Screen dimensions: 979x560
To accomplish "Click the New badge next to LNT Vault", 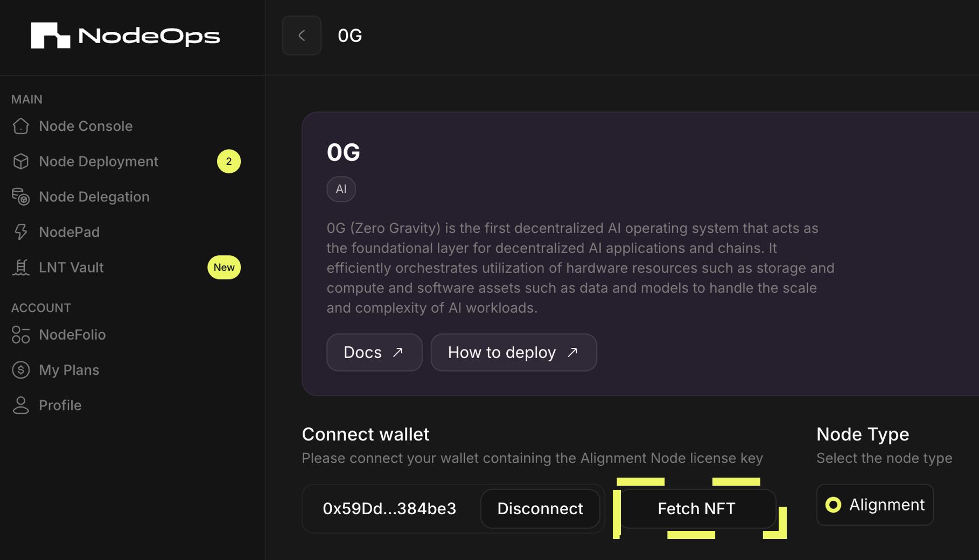I will pyautogui.click(x=224, y=267).
